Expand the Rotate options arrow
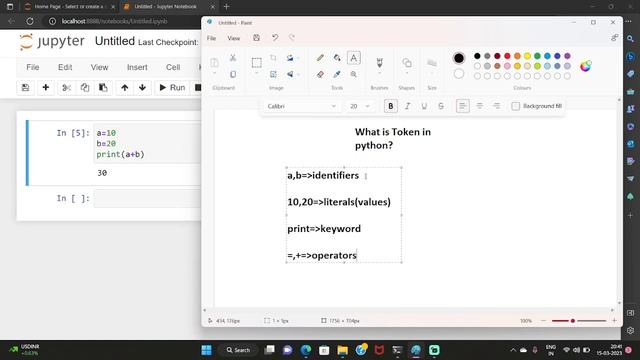This screenshot has width=640, height=360. pyautogui.click(x=298, y=58)
